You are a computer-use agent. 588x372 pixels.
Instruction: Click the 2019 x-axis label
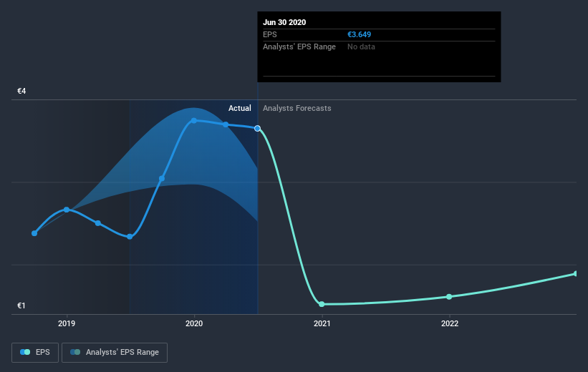click(x=67, y=323)
